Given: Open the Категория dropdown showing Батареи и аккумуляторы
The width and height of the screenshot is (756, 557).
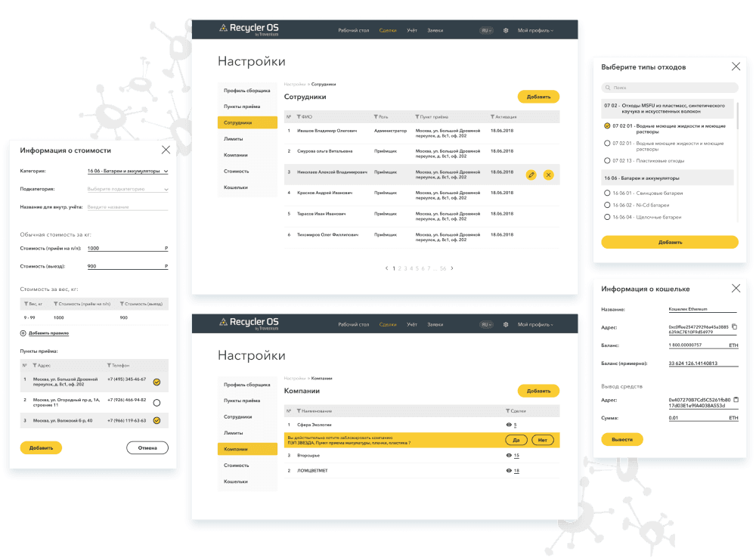Looking at the screenshot, I should (127, 172).
